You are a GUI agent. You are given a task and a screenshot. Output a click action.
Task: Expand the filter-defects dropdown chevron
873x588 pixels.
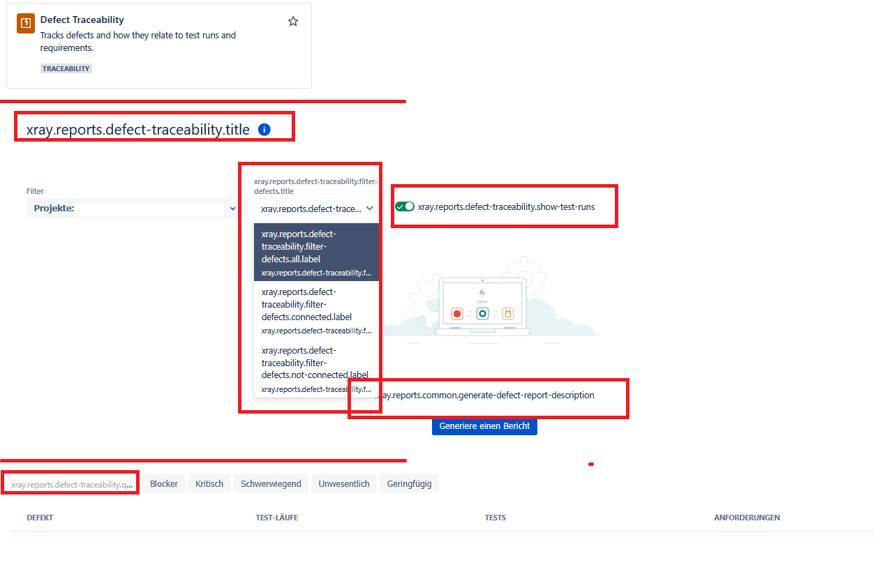point(370,208)
